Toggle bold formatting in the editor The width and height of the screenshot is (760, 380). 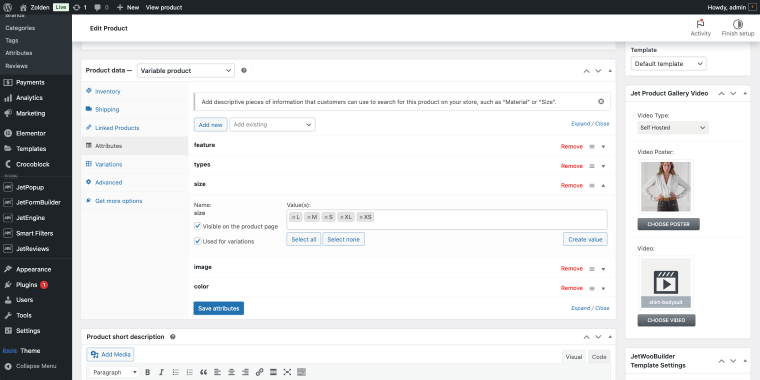coord(148,372)
